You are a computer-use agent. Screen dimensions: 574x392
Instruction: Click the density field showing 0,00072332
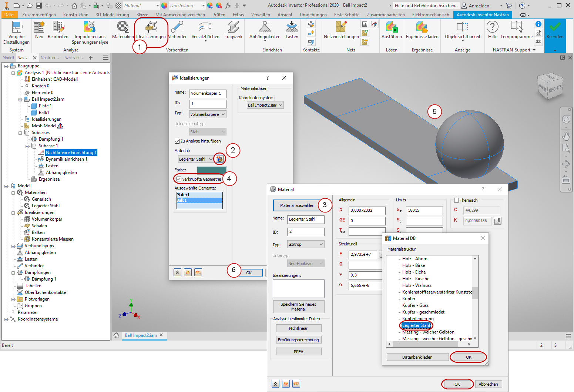(x=367, y=210)
